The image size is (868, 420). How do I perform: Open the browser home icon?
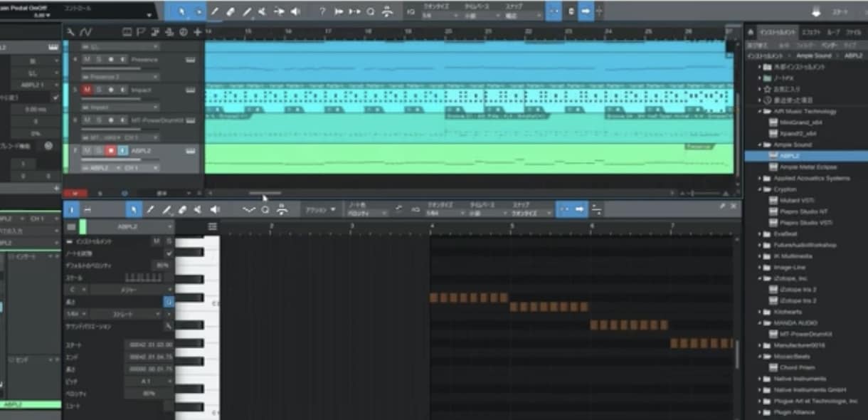tap(750, 32)
